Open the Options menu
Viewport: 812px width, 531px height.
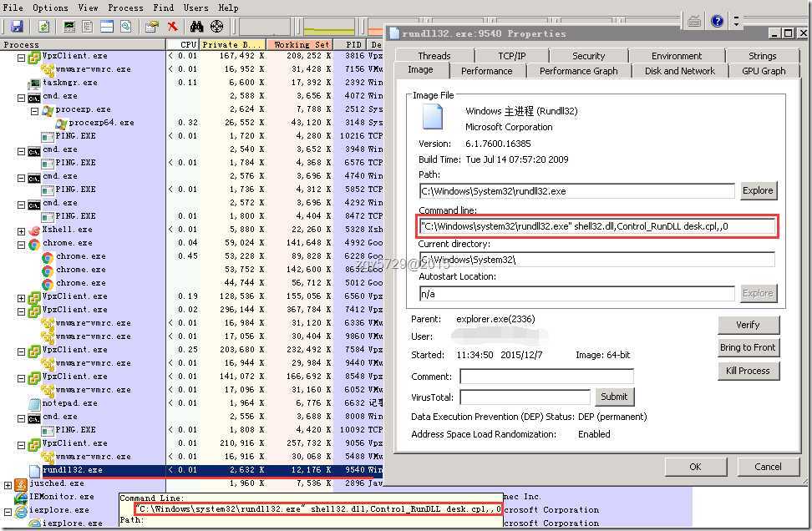click(50, 8)
